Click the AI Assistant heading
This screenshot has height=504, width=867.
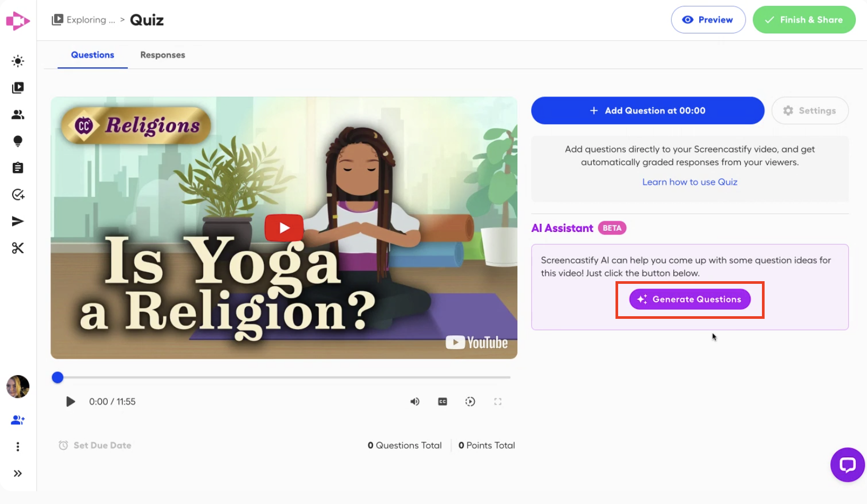pyautogui.click(x=562, y=228)
